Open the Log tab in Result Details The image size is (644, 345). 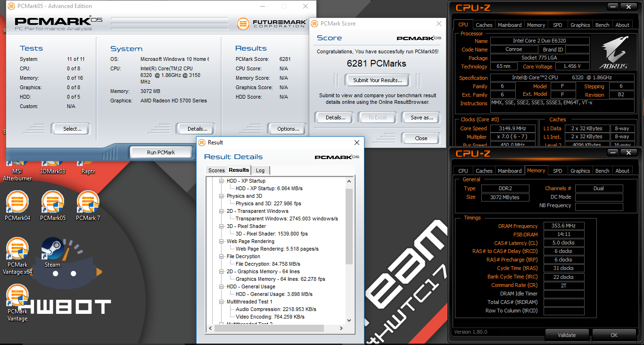[x=260, y=170]
